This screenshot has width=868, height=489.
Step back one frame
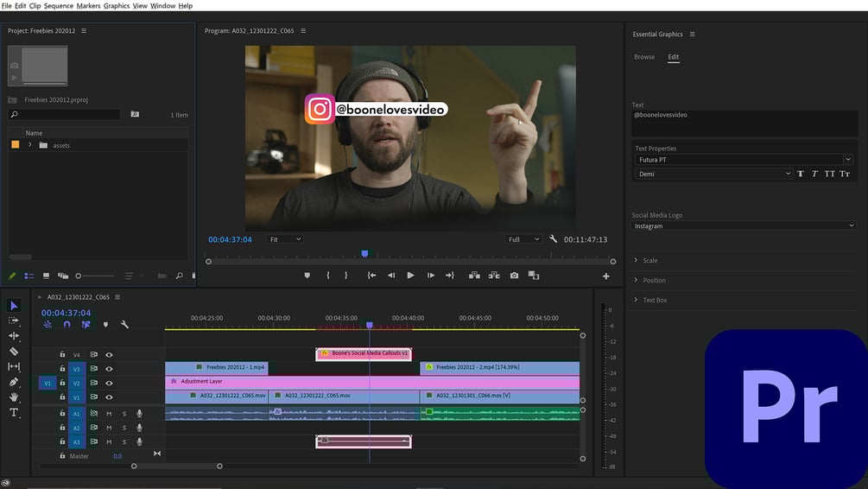click(x=391, y=276)
